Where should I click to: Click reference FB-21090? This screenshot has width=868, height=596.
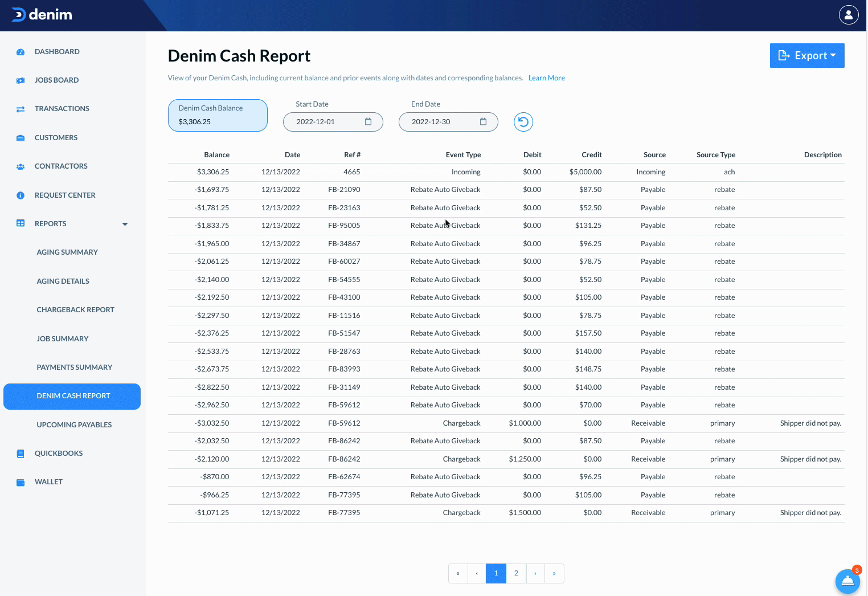(x=344, y=190)
